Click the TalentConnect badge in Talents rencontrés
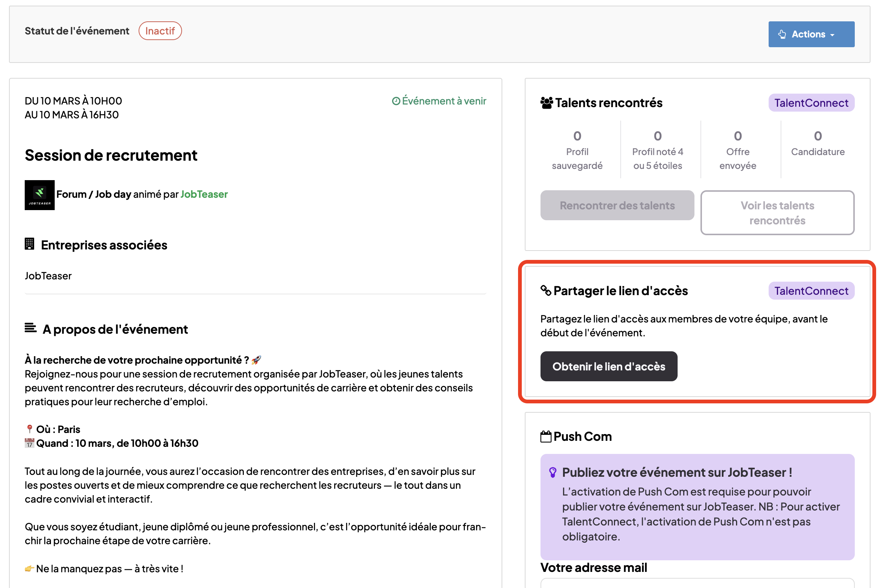Viewport: 878px width, 588px height. [x=811, y=103]
